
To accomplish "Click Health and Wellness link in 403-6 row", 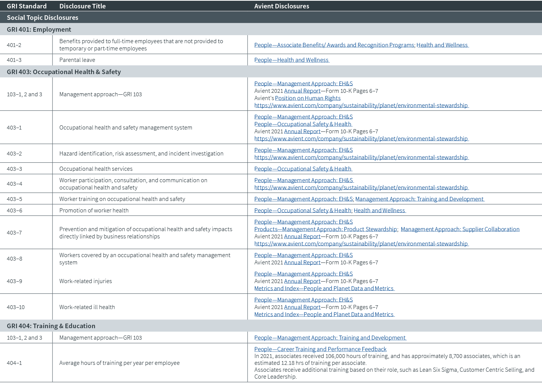I will point(379,211).
